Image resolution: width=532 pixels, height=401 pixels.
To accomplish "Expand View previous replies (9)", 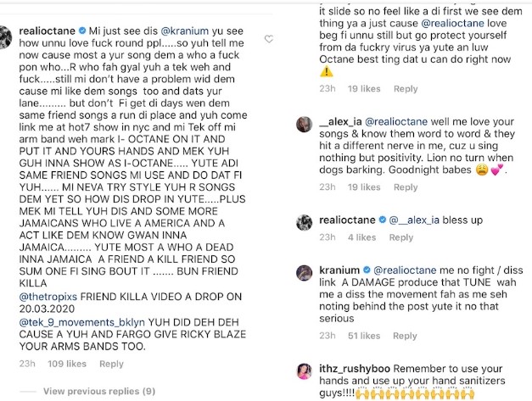I will [98, 391].
